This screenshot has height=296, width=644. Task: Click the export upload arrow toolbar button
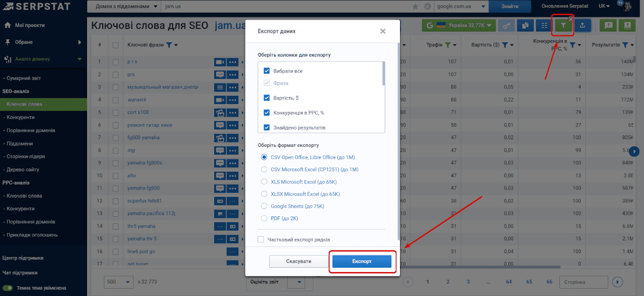582,25
